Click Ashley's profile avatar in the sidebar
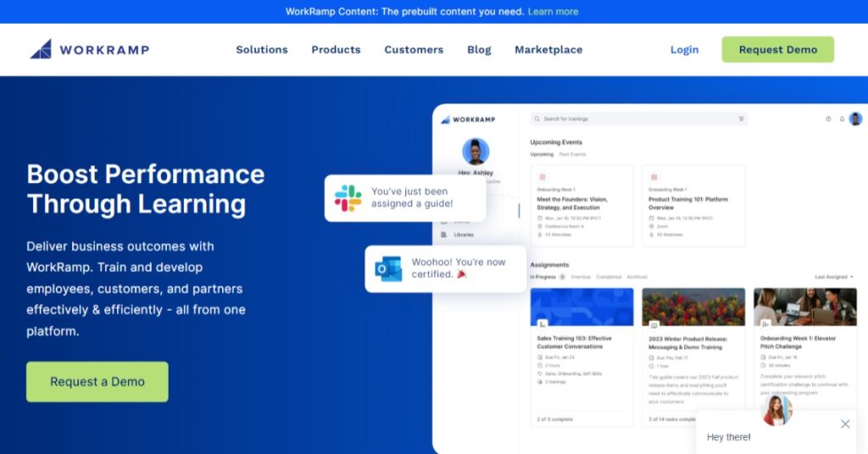The height and width of the screenshot is (454, 868). coord(476,152)
